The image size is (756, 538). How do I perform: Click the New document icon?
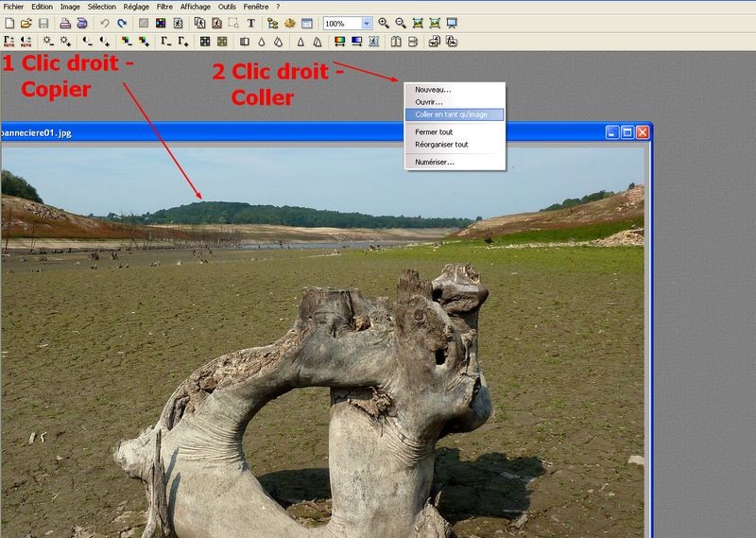point(9,23)
